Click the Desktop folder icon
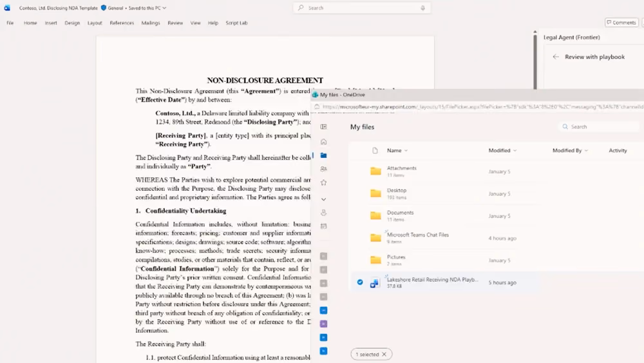 click(x=375, y=193)
